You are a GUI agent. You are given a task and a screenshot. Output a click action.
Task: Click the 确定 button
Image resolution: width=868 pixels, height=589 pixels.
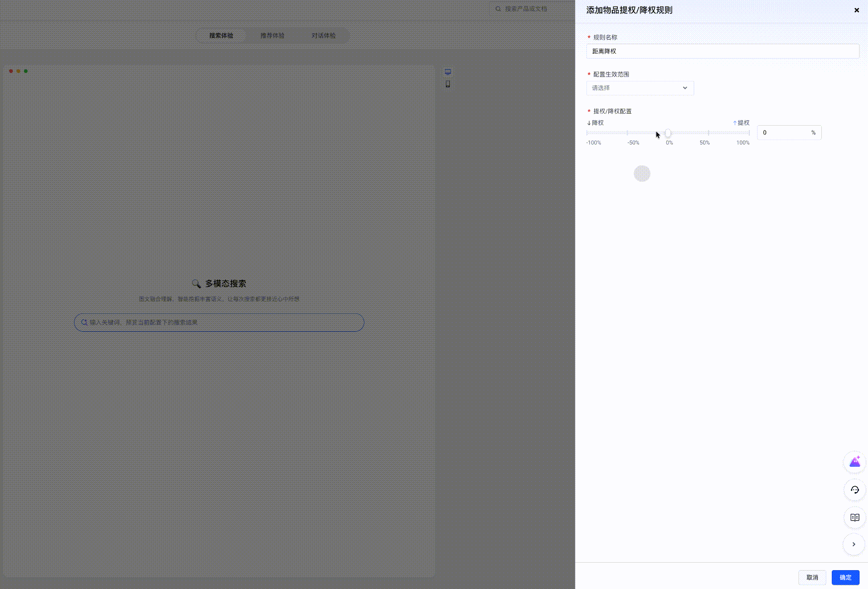[x=845, y=578]
